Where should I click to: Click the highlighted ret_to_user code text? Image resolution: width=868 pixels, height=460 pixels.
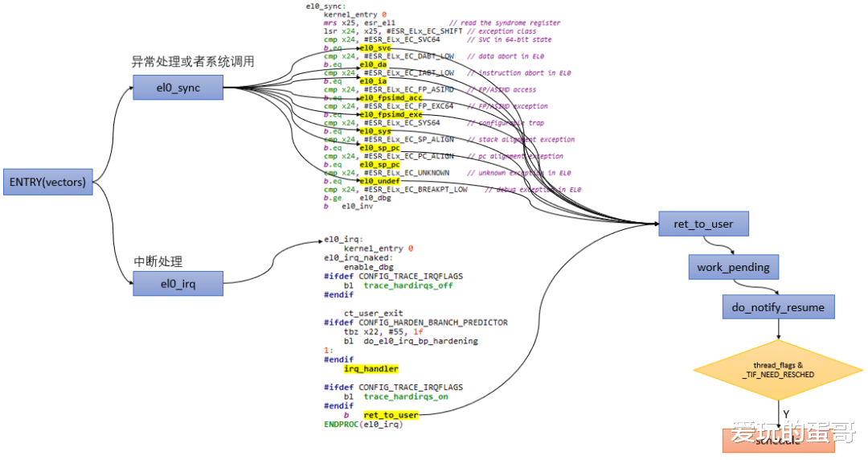tap(391, 415)
